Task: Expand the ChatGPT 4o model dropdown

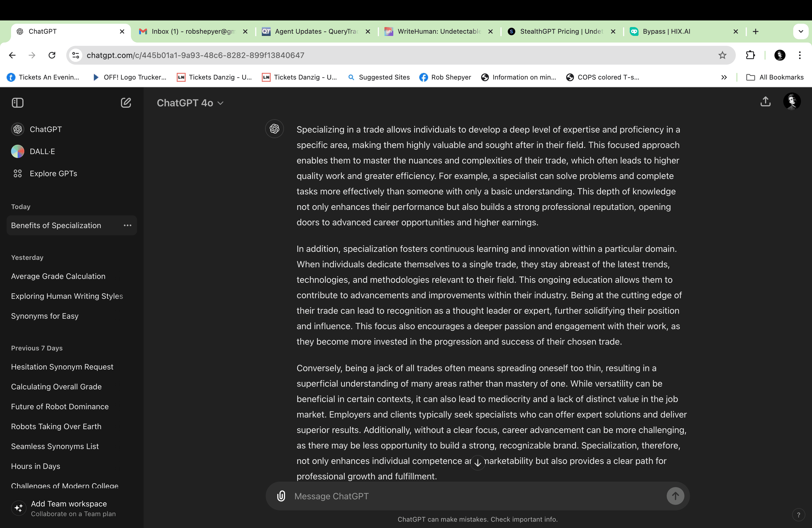Action: (190, 103)
